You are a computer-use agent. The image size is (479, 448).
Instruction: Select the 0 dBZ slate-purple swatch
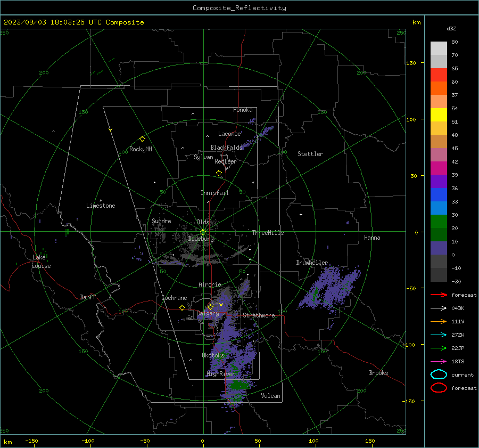pos(439,248)
